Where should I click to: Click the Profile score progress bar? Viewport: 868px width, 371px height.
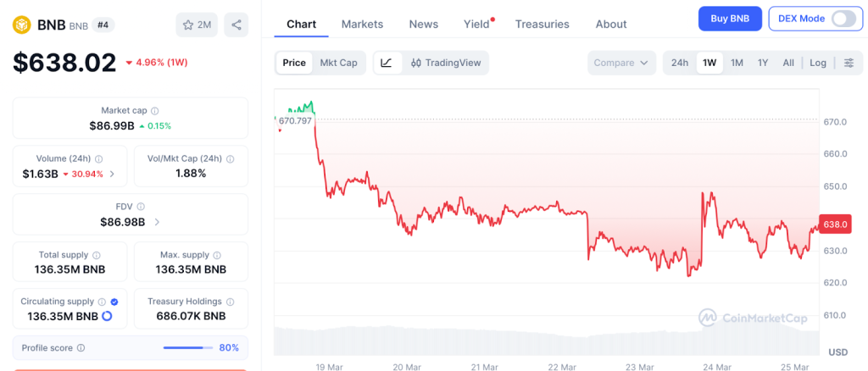tap(188, 347)
